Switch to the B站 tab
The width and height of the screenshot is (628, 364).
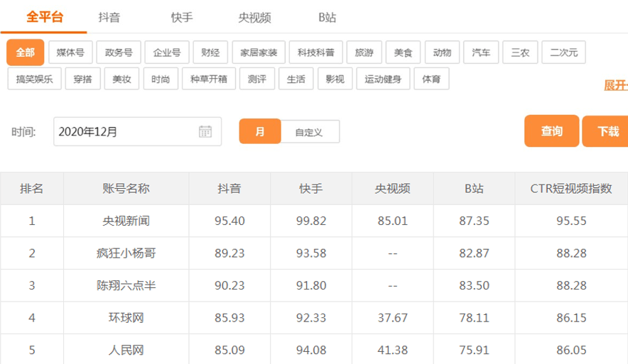tap(327, 18)
